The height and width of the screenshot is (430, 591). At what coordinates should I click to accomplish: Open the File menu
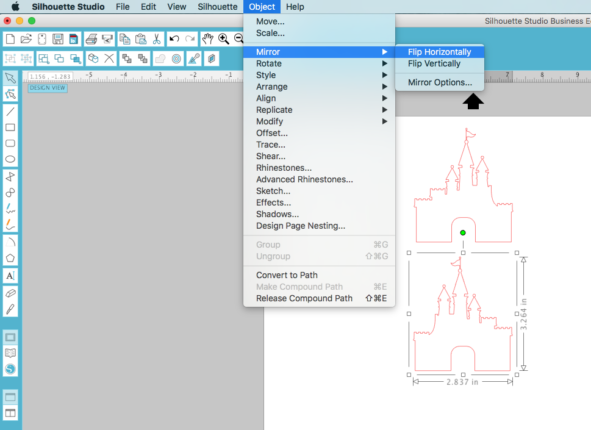click(x=122, y=7)
